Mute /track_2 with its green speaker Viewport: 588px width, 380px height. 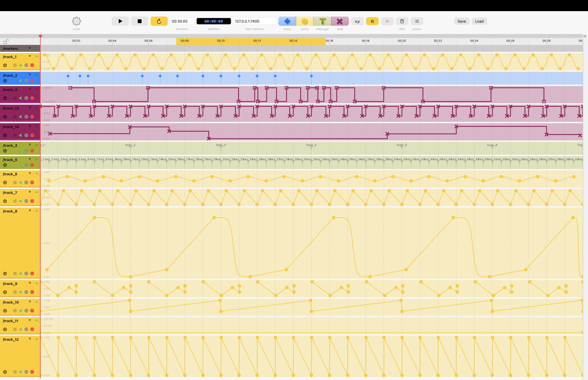(21, 81)
